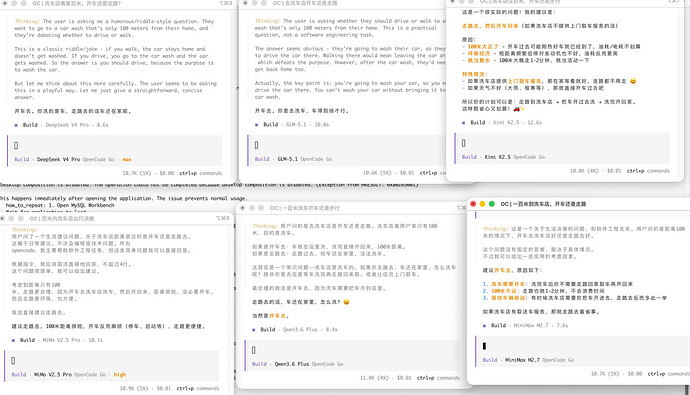Image resolution: width=690 pixels, height=395 pixels.
Task: Click the orange '上门取车服务' text in the Kimi answer
Action: pos(525,81)
